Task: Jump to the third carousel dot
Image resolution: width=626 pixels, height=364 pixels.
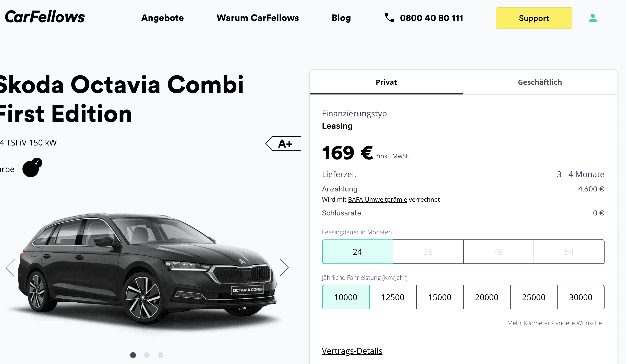Action: [161, 355]
